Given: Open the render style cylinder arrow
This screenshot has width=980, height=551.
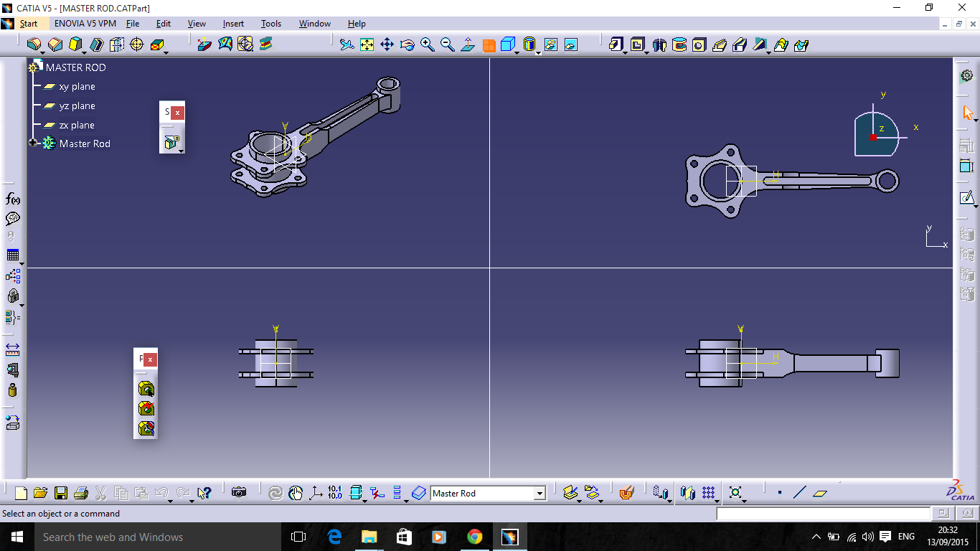Looking at the screenshot, I should [x=538, y=52].
